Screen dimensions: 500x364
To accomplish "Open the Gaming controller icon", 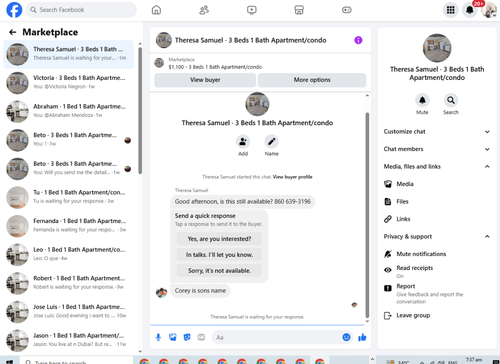I will [x=347, y=10].
